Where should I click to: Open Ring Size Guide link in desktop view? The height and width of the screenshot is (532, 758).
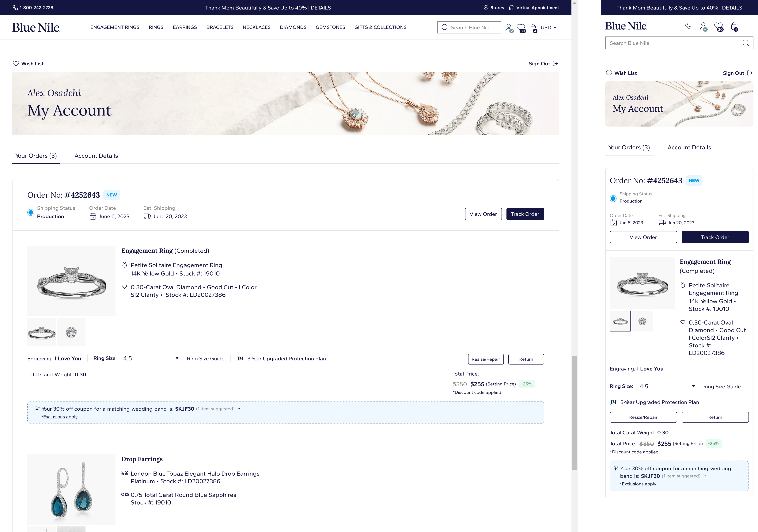click(x=205, y=359)
